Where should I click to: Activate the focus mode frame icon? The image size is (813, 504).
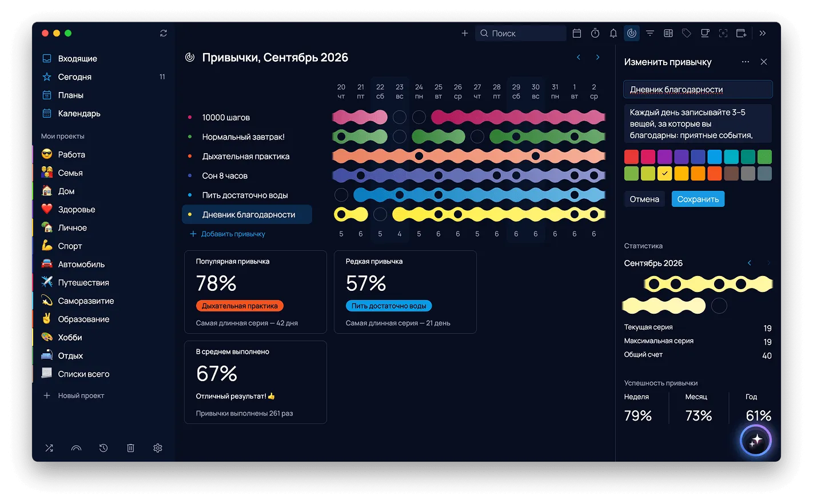[x=723, y=33]
